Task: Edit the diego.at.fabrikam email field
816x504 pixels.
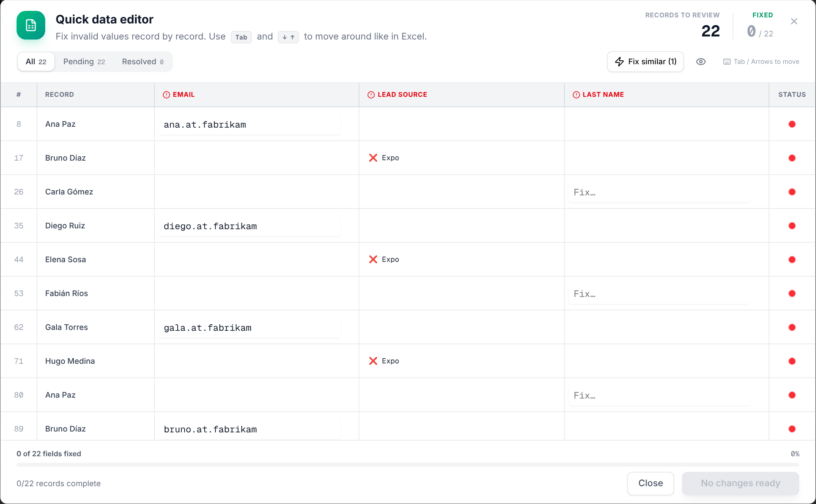Action: click(x=249, y=226)
